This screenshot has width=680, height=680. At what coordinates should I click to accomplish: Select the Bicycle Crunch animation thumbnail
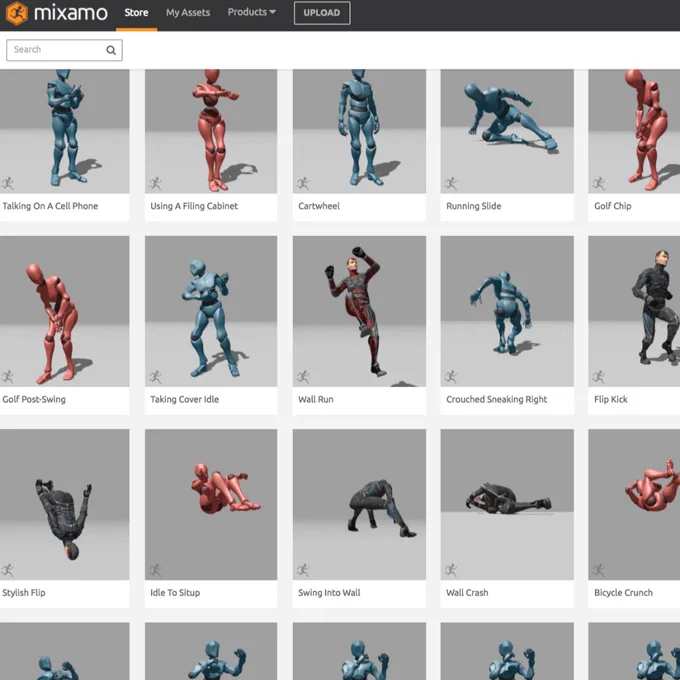(x=634, y=505)
